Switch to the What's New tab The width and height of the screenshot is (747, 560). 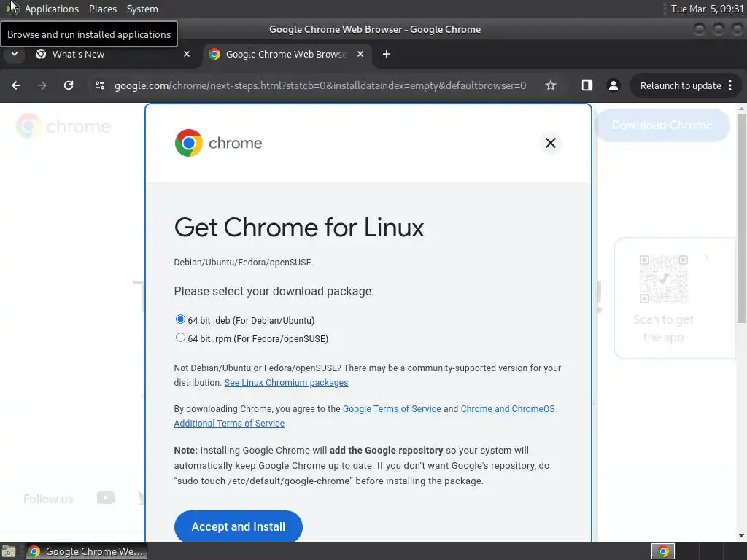pyautogui.click(x=112, y=54)
